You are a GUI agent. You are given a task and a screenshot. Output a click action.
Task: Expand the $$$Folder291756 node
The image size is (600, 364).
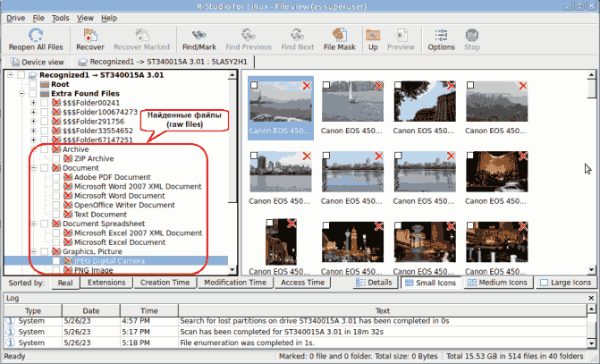(x=34, y=122)
